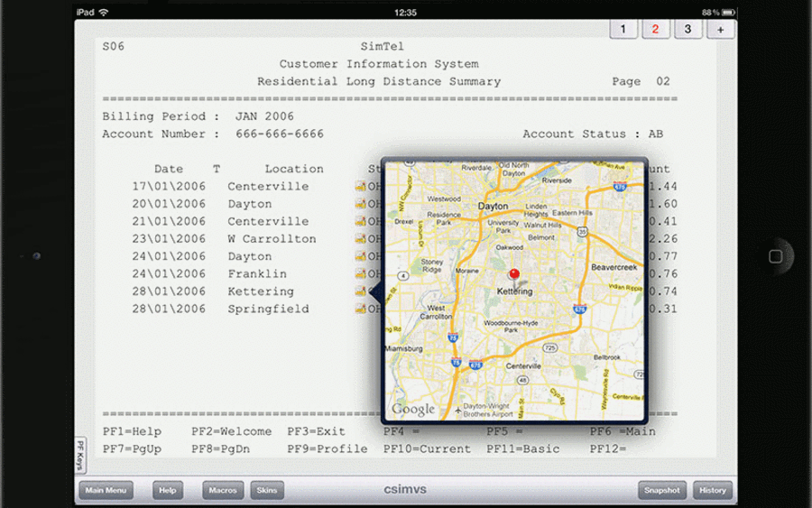Tap PF1=Help function key

coord(132,431)
